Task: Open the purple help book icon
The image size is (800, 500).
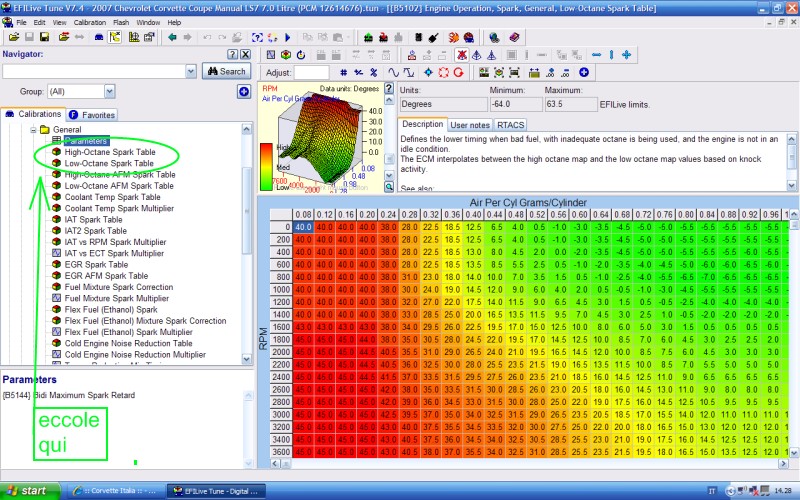Action: pyautogui.click(x=514, y=37)
